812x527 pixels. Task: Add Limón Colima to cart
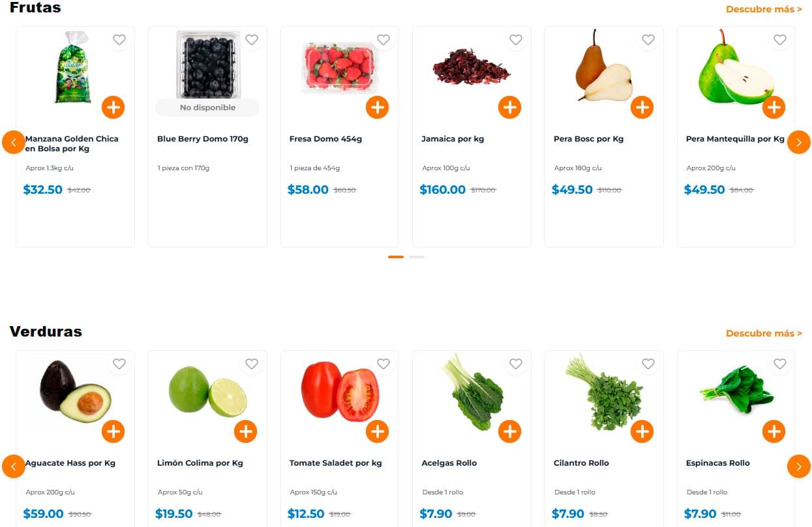click(245, 431)
